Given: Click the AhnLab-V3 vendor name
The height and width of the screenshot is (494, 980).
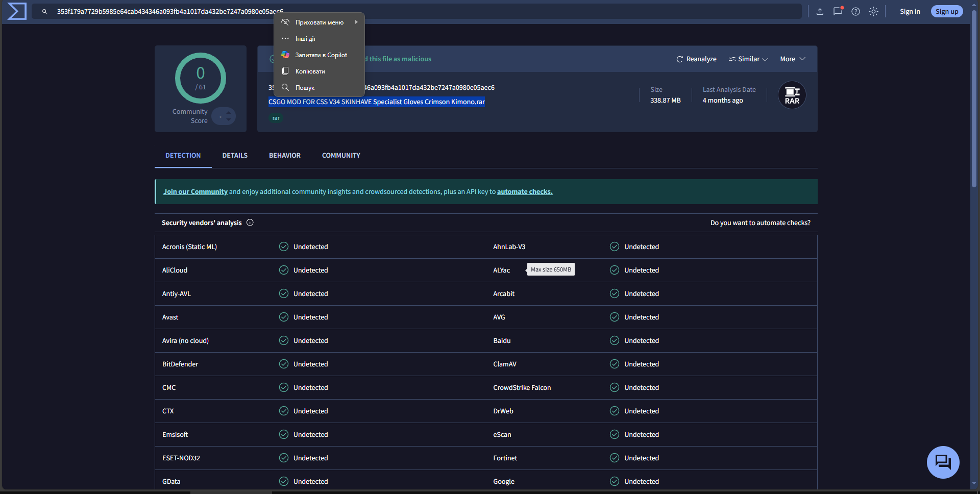Looking at the screenshot, I should coord(509,247).
